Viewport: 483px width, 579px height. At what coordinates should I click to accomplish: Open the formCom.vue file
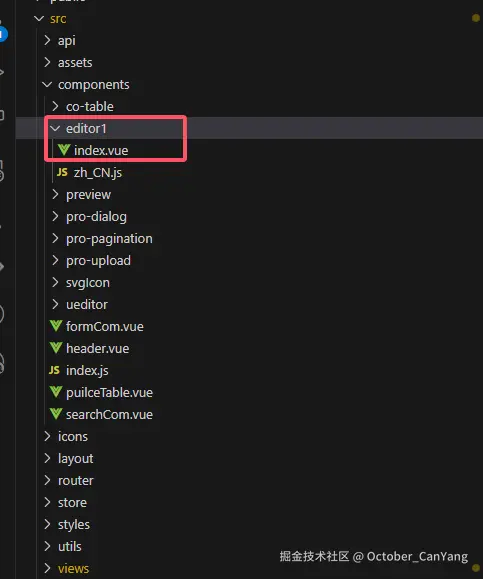click(x=105, y=326)
